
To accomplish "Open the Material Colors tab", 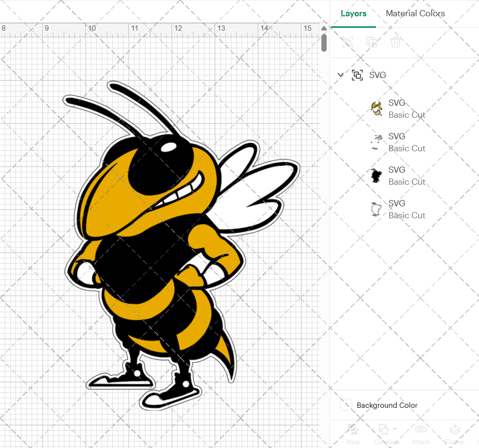I will (x=415, y=13).
